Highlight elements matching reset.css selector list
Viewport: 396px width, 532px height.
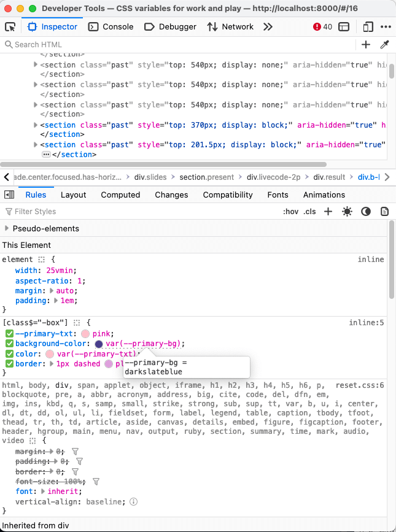33,441
